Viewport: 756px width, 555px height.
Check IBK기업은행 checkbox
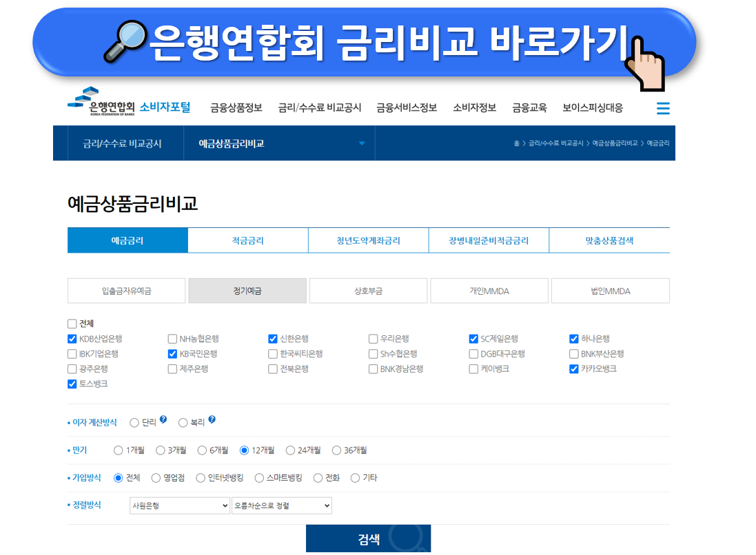72,354
